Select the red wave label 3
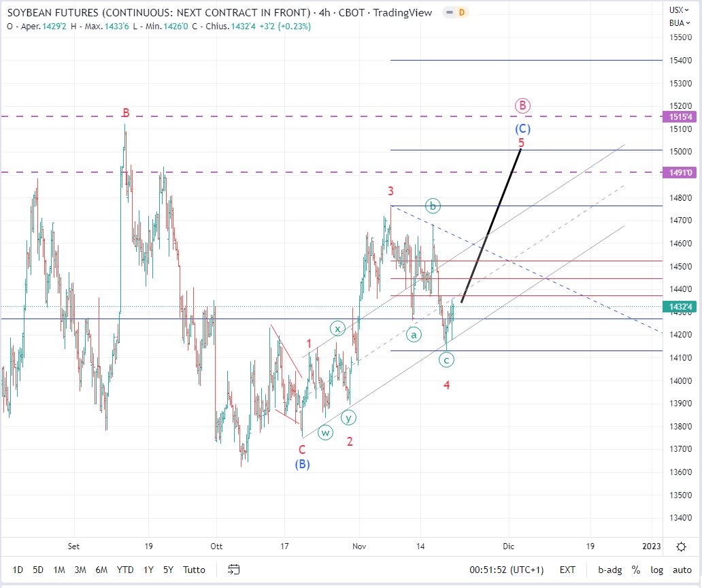 coord(390,191)
